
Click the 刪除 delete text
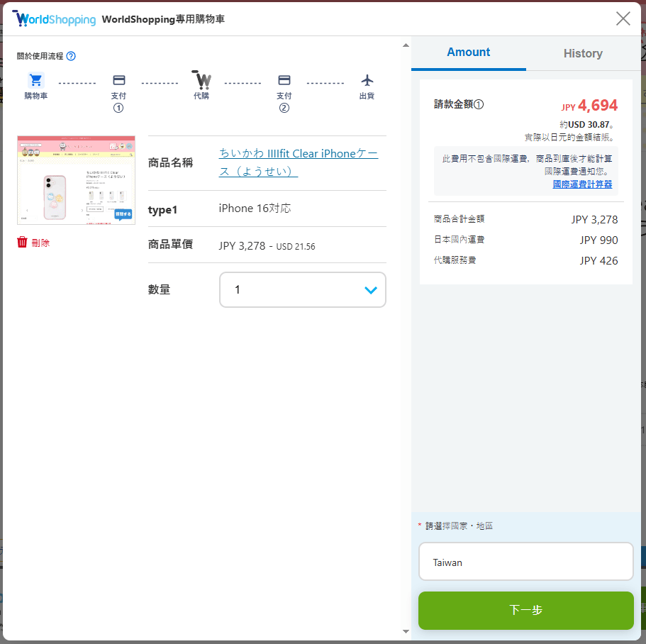(41, 243)
